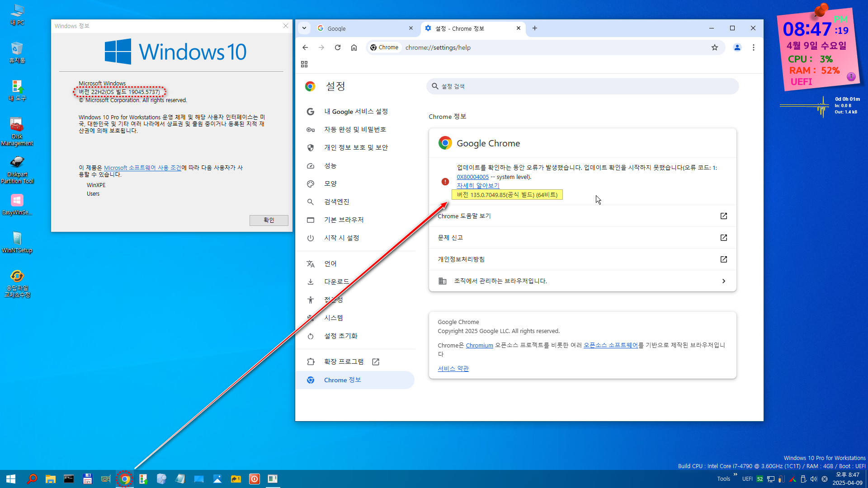868x488 pixels.
Task: Open Chrome three-dot menu
Action: coord(754,47)
